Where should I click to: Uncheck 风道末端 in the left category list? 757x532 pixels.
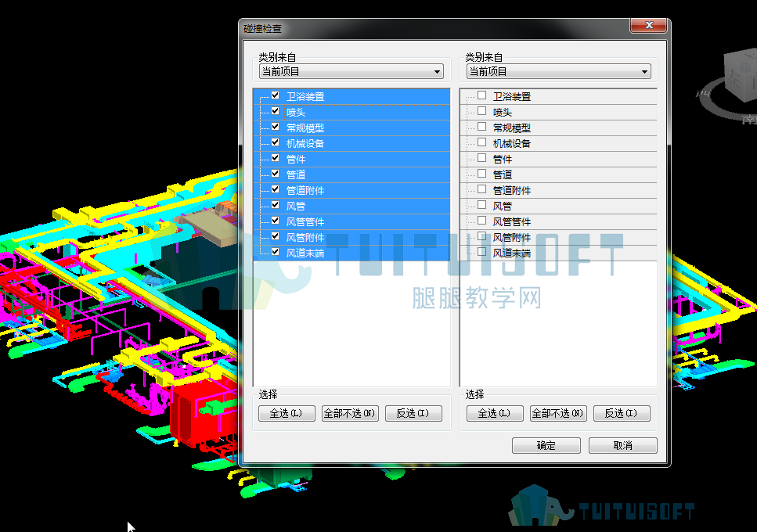[x=276, y=252]
